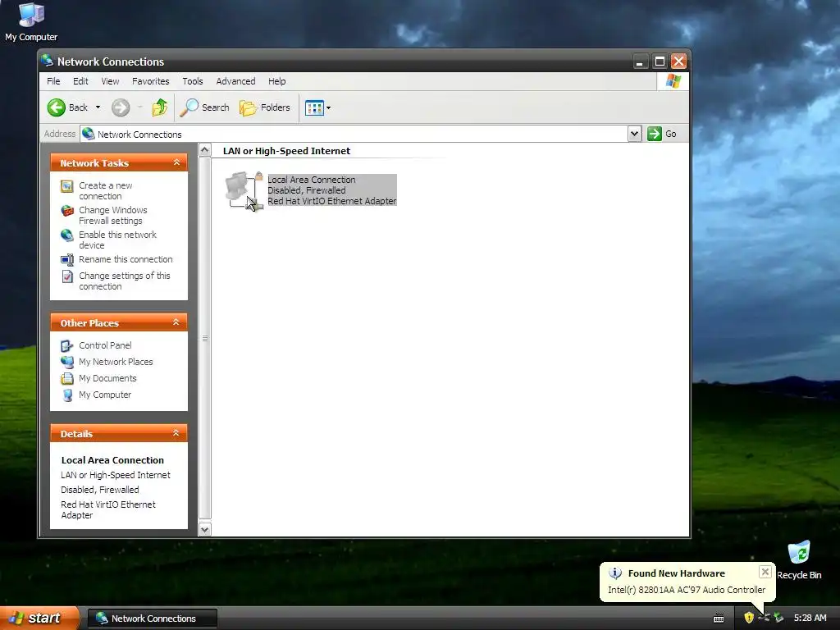Click the Go button

coord(662,134)
